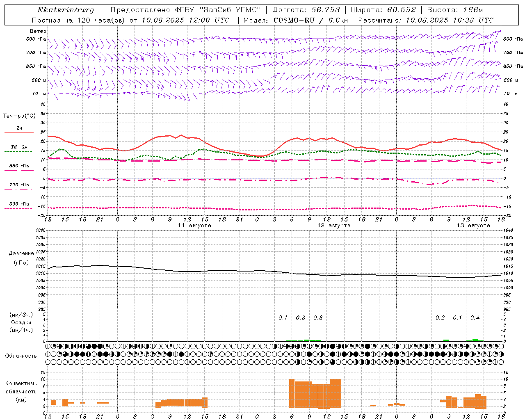Screen dimensions: 525x420
Task: Click the tall orange convective bar at 06h on 12 августа
Action: tap(292, 393)
